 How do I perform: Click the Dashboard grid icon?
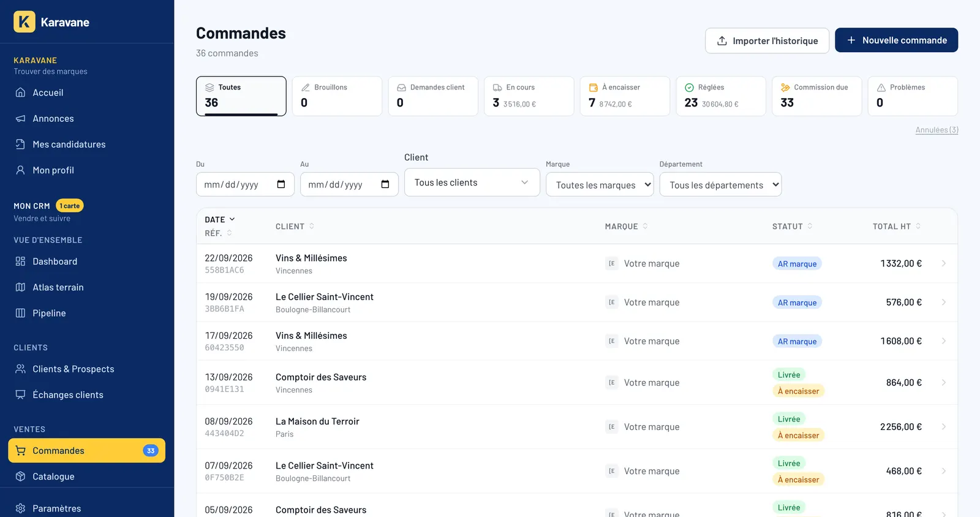point(20,262)
